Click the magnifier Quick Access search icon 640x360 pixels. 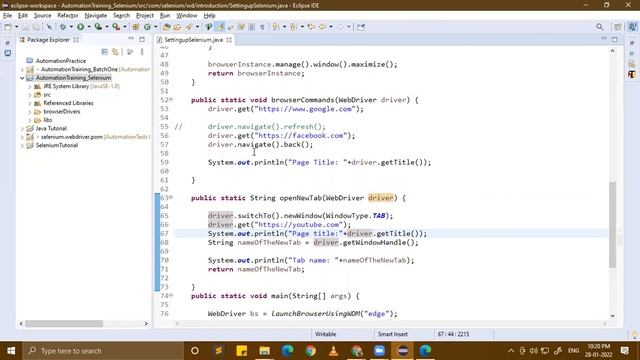click(599, 27)
